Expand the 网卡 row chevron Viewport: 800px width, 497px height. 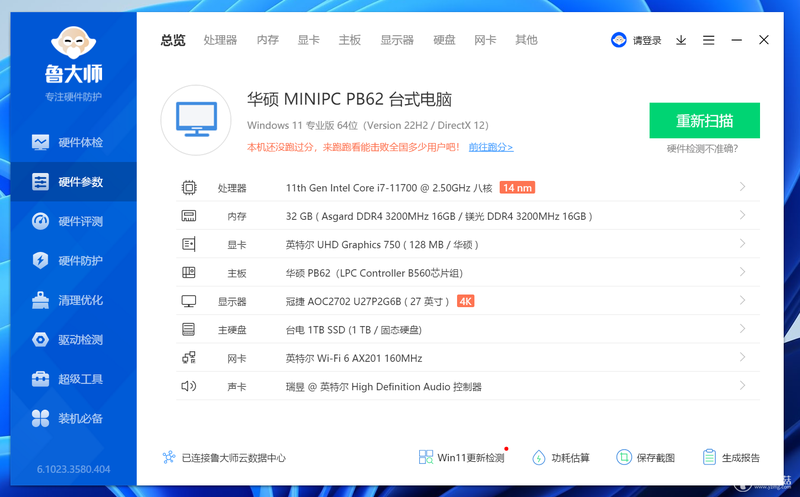point(742,357)
